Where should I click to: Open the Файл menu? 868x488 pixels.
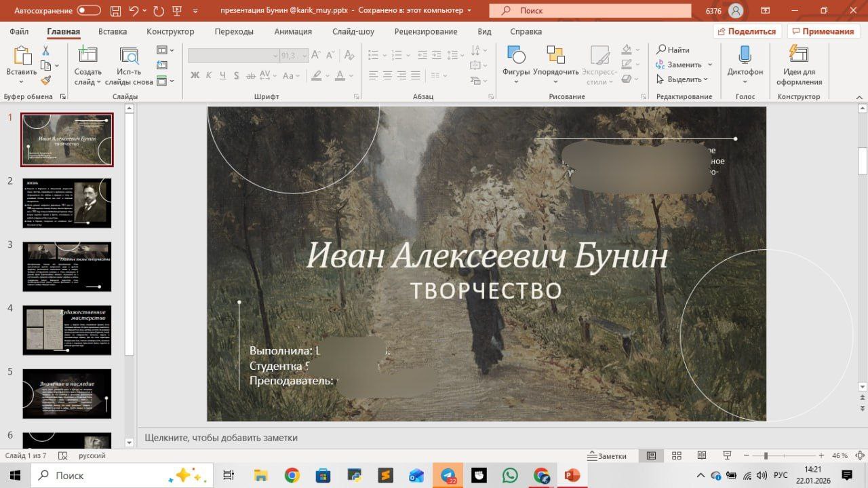[x=19, y=31]
